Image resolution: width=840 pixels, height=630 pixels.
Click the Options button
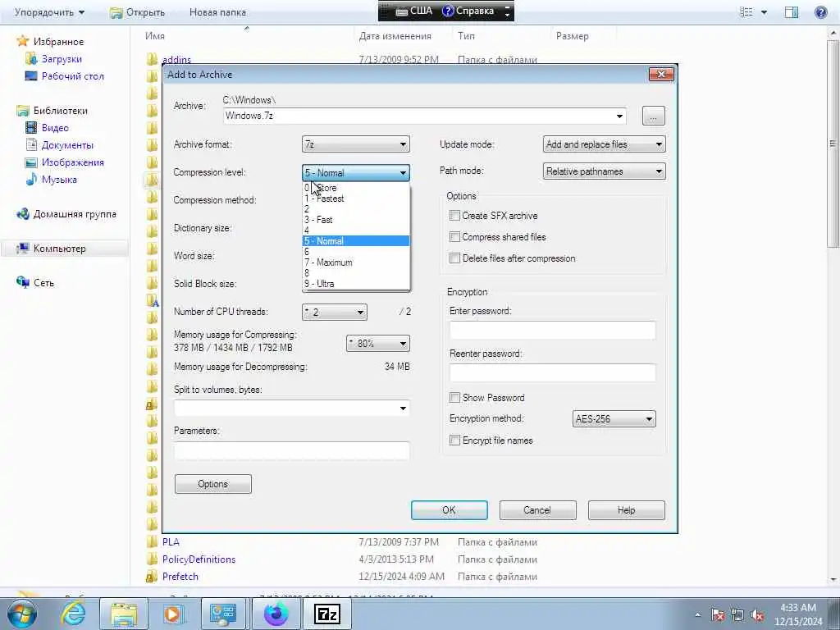pos(212,484)
